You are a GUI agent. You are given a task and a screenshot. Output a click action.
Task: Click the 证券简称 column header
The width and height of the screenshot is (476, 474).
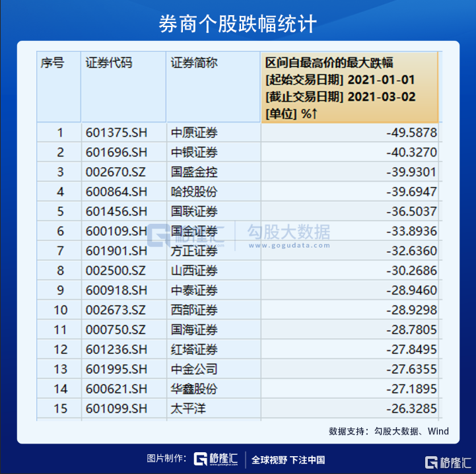click(194, 63)
